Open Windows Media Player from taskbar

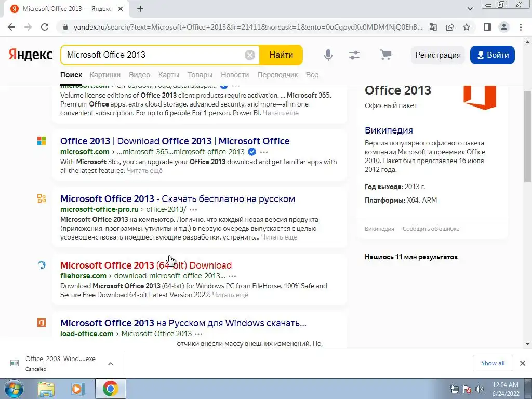(77, 389)
